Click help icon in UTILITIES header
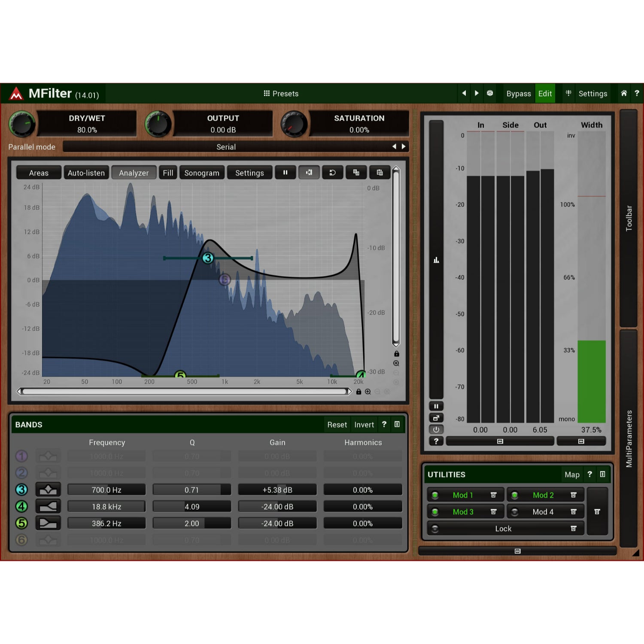The width and height of the screenshot is (644, 644). click(x=590, y=474)
